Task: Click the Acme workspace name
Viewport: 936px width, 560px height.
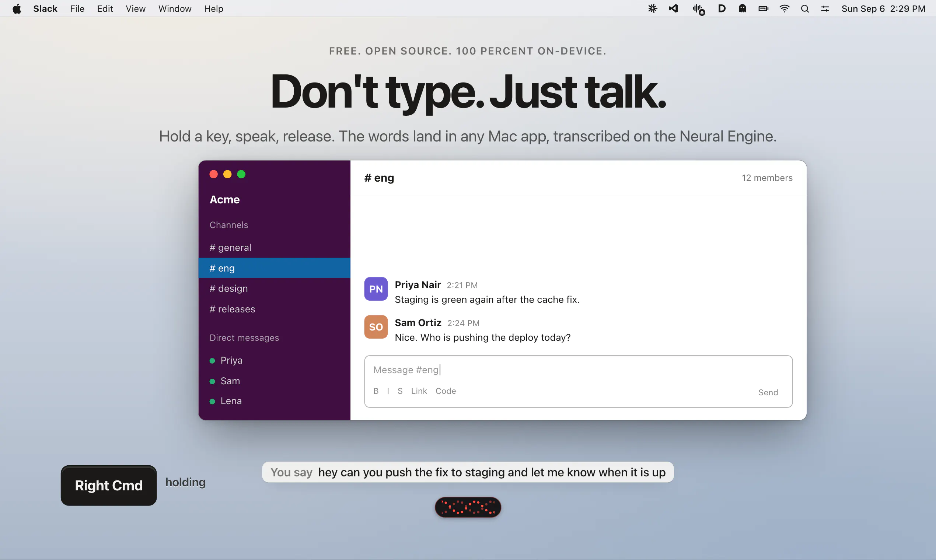Action: (x=224, y=200)
